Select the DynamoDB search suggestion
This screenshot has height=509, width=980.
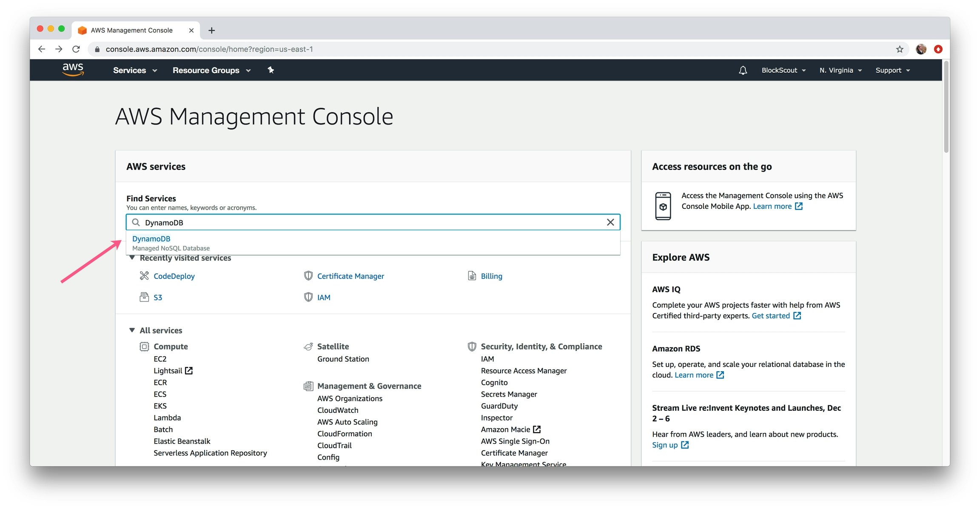tap(151, 239)
